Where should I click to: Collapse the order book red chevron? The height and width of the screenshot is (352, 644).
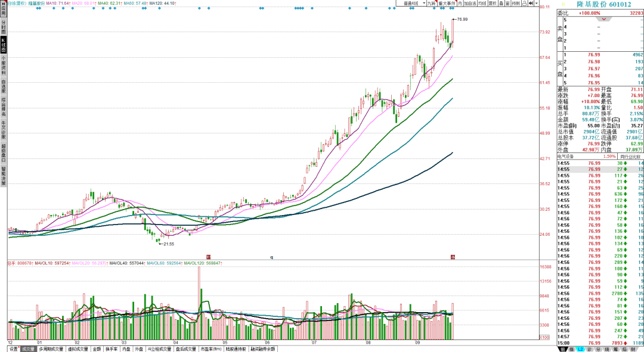(603, 19)
